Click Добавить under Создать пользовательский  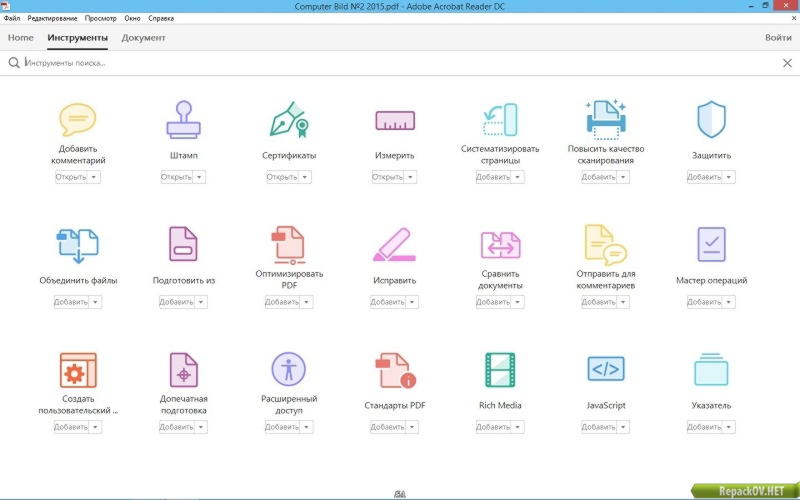(71, 427)
